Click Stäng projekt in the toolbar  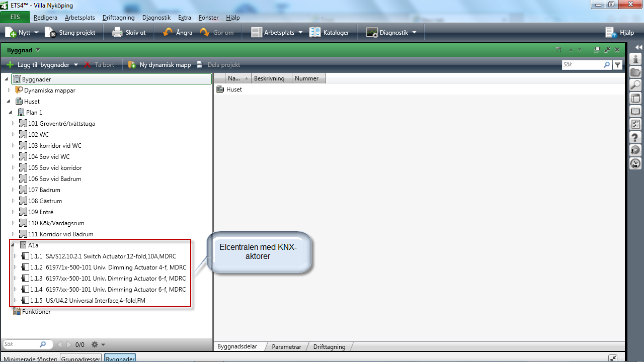(x=71, y=33)
